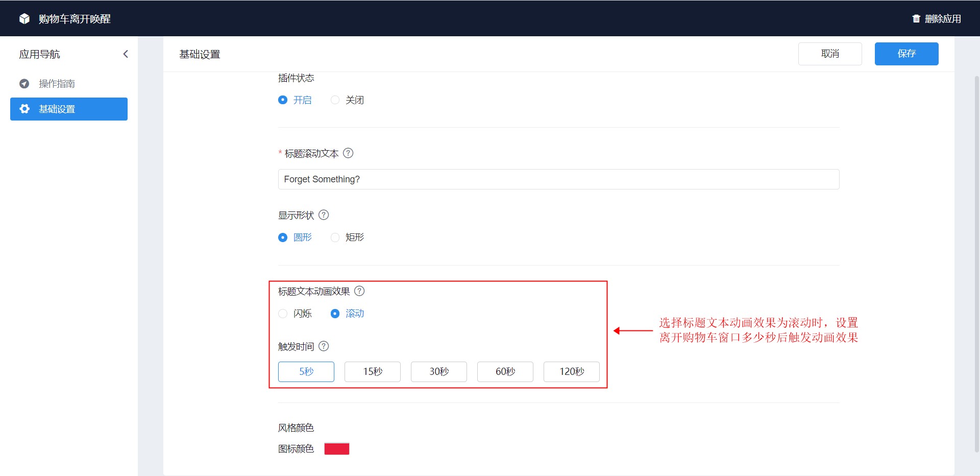Select the 矩形 shape radio
Viewport: 980px width, 476px height.
click(x=335, y=237)
